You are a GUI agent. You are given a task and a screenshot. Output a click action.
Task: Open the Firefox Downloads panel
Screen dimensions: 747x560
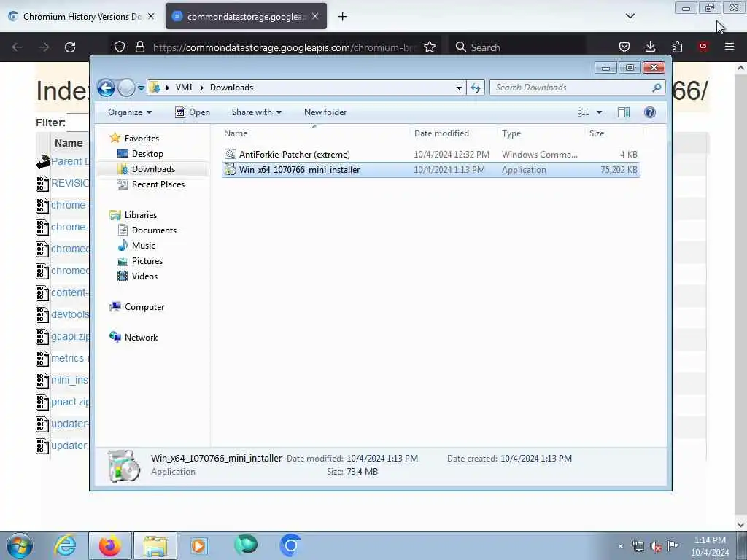(x=650, y=47)
